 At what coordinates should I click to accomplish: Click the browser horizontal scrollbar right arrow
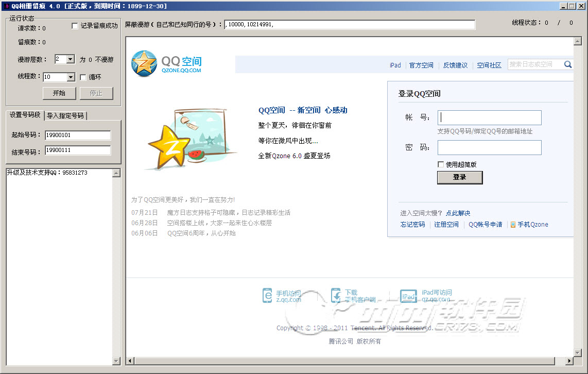click(x=569, y=361)
